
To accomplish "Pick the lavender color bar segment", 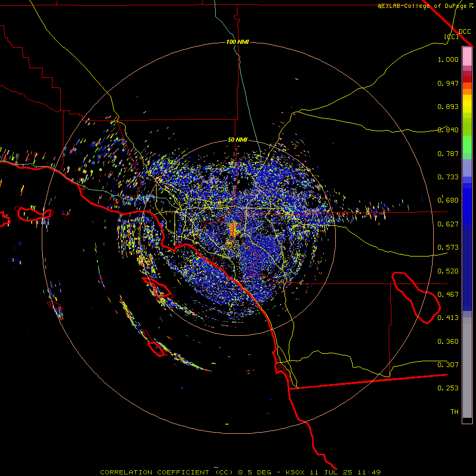I will point(467,168).
